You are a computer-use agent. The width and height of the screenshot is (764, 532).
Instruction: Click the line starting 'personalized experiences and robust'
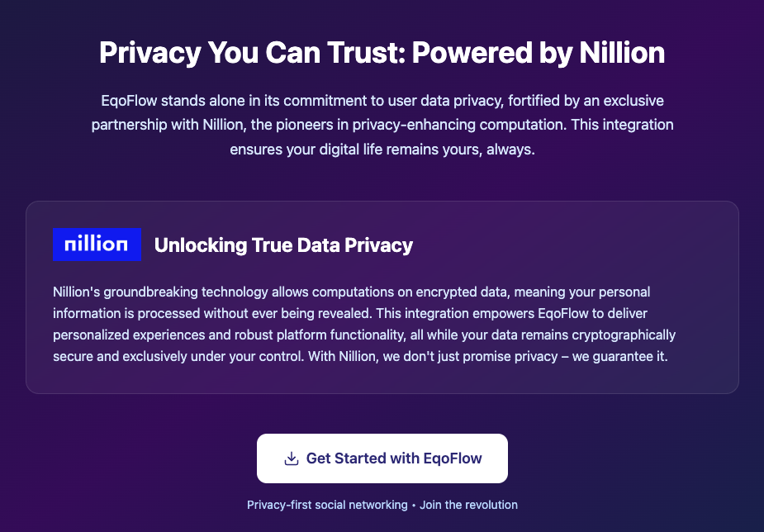[364, 335]
